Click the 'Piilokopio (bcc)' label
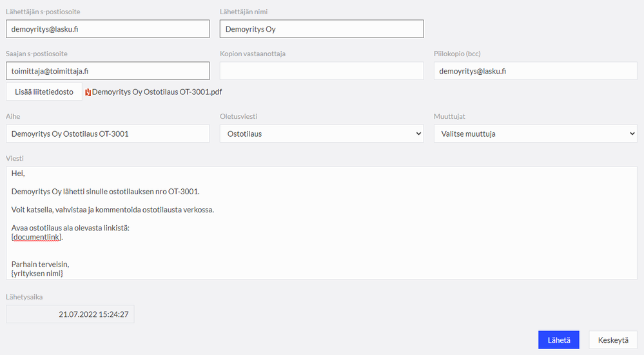 coord(457,54)
